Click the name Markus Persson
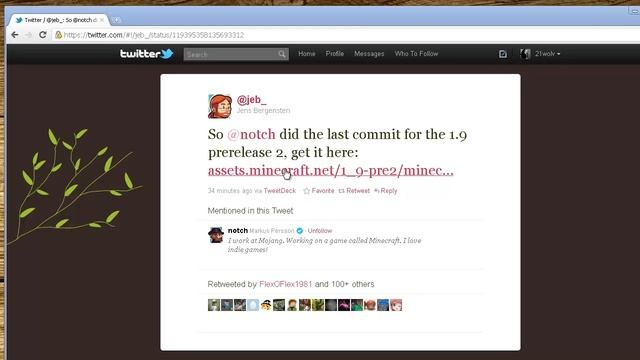The height and width of the screenshot is (360, 640). click(272, 231)
